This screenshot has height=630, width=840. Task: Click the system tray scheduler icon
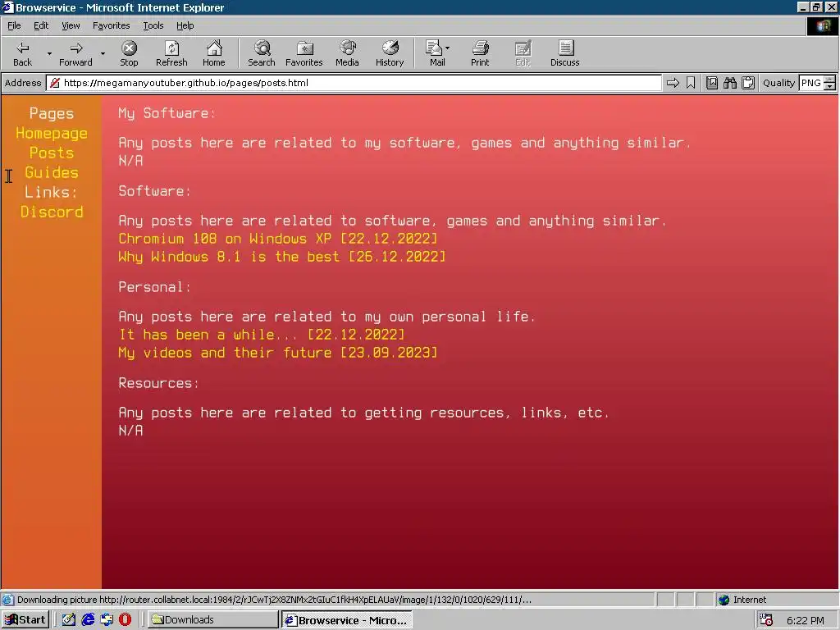click(766, 620)
